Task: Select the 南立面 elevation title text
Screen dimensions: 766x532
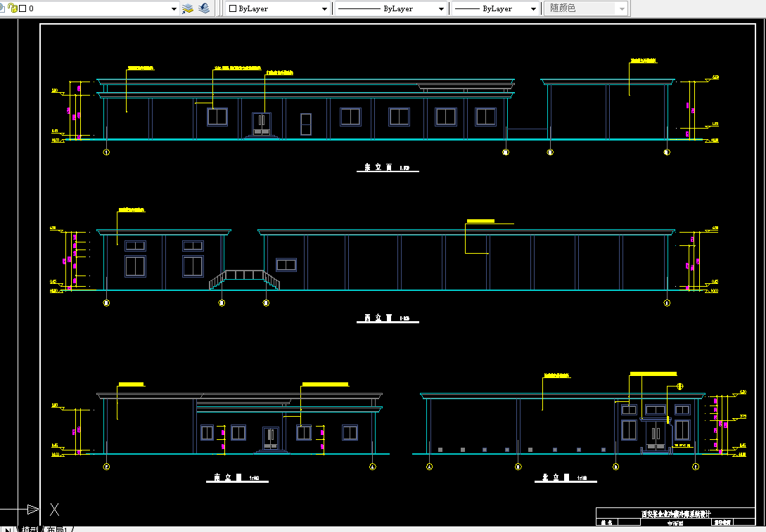Action: click(228, 477)
